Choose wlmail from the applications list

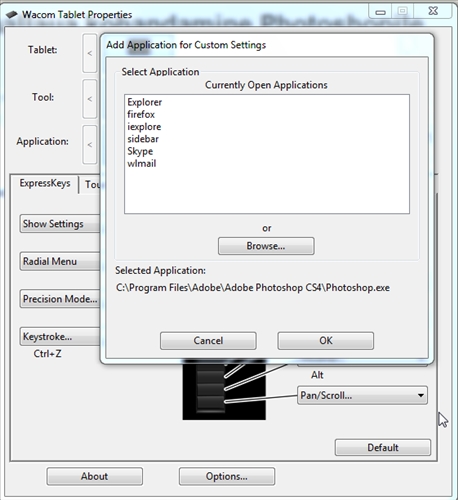[142, 164]
